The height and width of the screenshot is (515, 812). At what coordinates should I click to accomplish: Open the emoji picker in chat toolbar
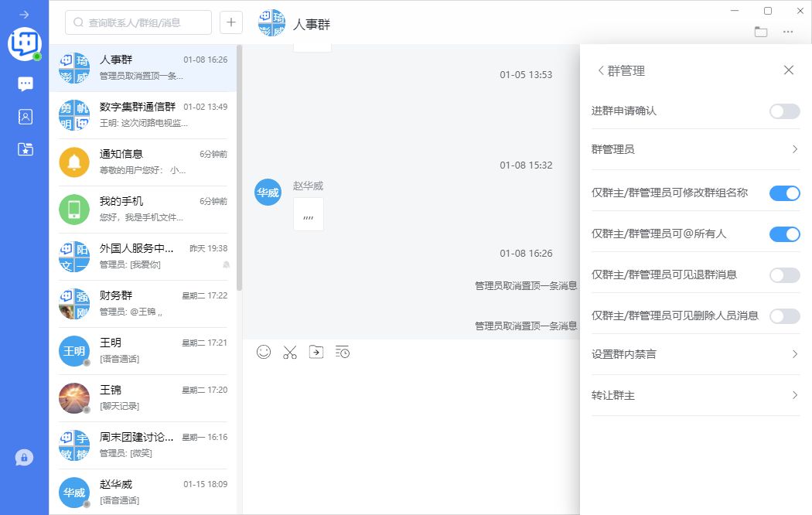[x=264, y=352]
